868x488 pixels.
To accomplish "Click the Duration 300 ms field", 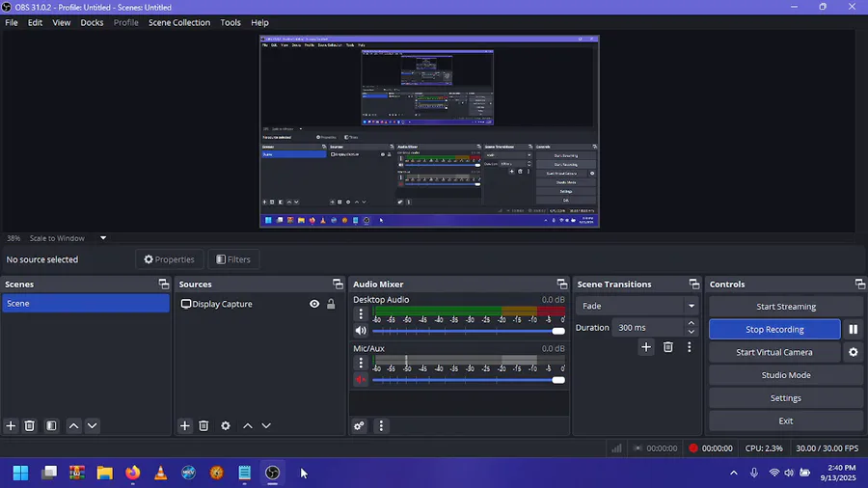I will coord(648,328).
